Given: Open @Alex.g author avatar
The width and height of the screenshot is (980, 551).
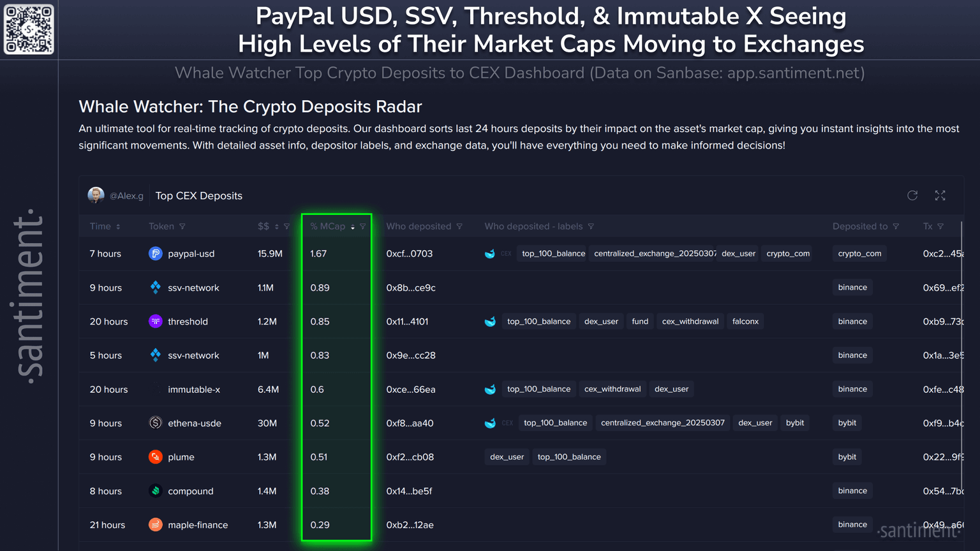Looking at the screenshot, I should click(x=96, y=195).
